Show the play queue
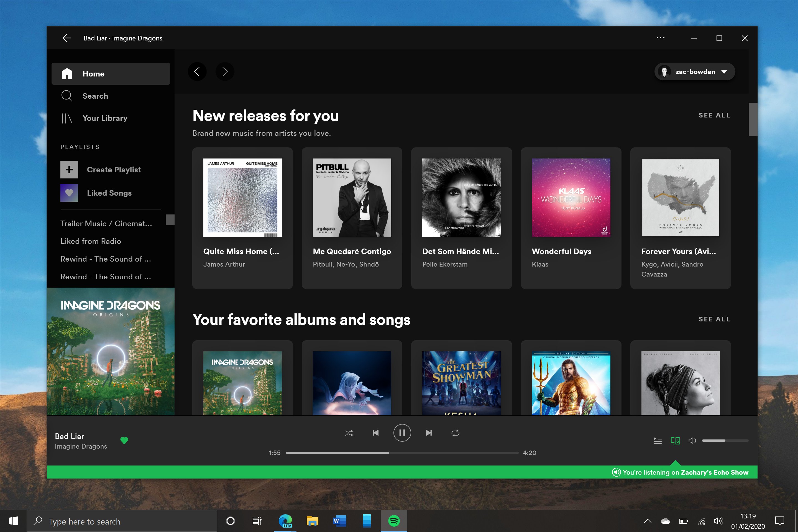The width and height of the screenshot is (798, 532). [657, 440]
